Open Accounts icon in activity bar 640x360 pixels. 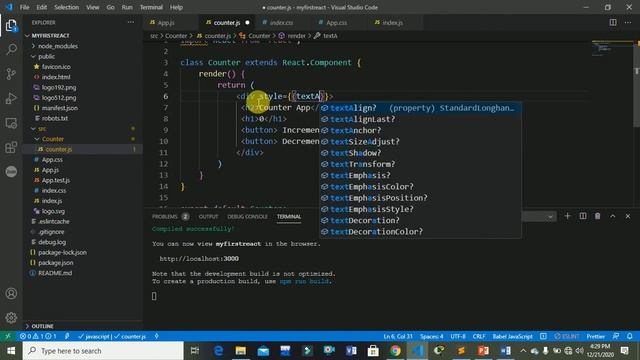(x=11, y=293)
